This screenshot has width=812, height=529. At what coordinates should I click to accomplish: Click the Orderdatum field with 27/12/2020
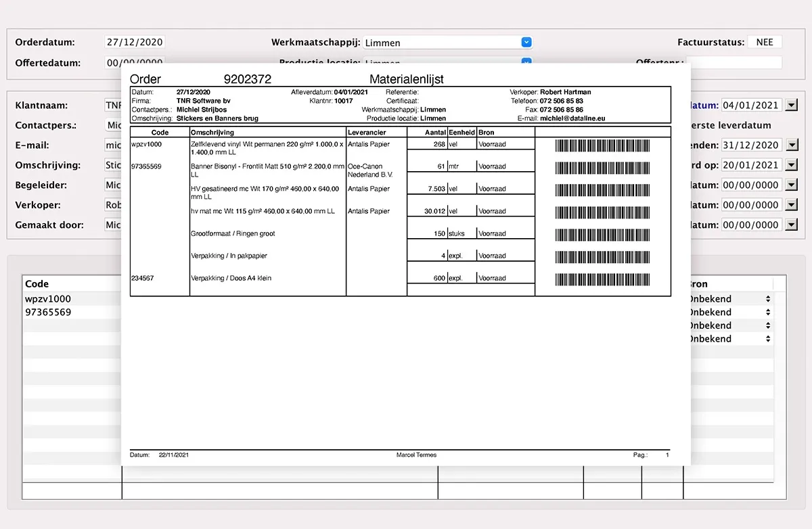pyautogui.click(x=135, y=42)
